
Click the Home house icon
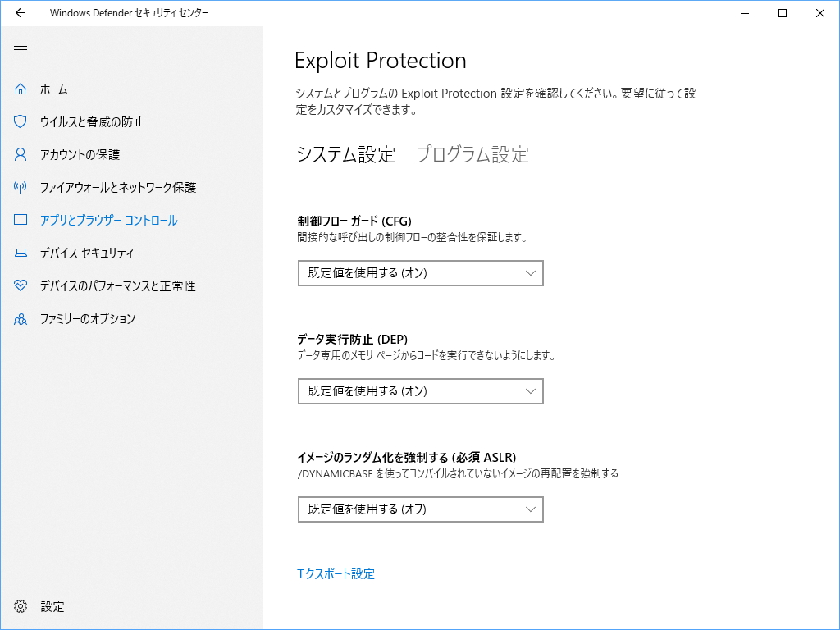(21, 89)
